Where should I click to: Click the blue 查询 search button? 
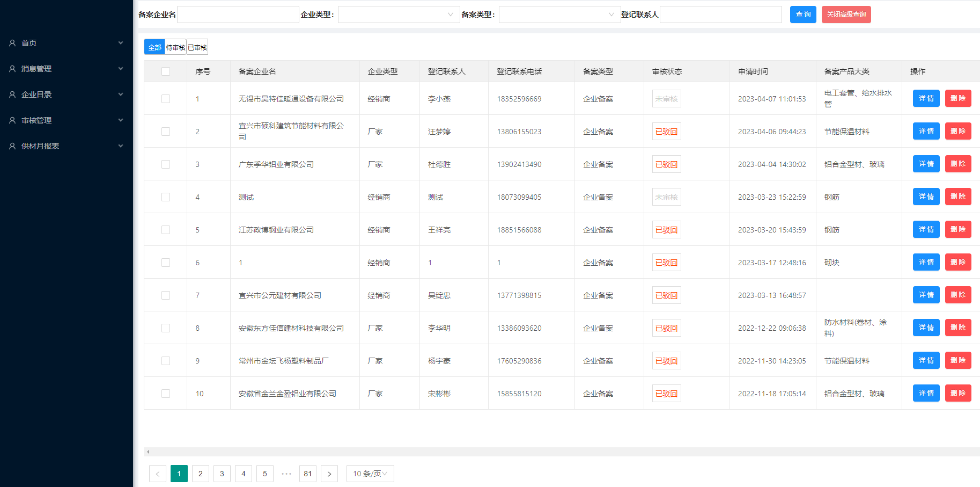pos(802,14)
